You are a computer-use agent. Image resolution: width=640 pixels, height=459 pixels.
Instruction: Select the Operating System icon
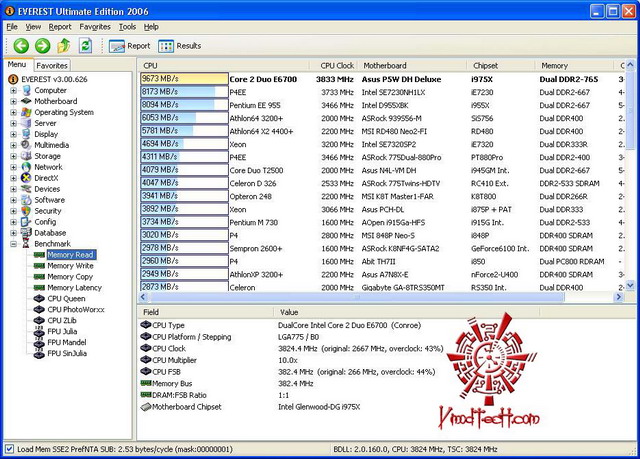coord(27,112)
